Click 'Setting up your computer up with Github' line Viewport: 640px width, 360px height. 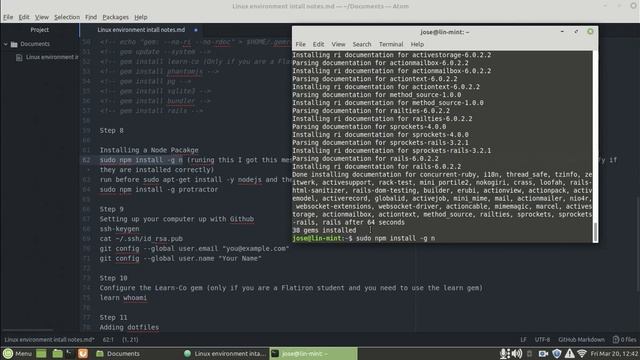pyautogui.click(x=177, y=219)
